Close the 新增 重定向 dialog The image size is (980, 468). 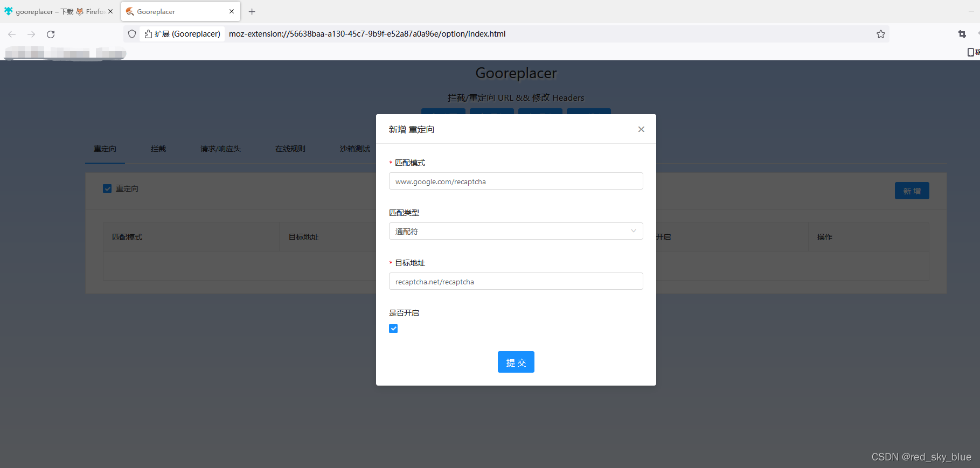641,129
